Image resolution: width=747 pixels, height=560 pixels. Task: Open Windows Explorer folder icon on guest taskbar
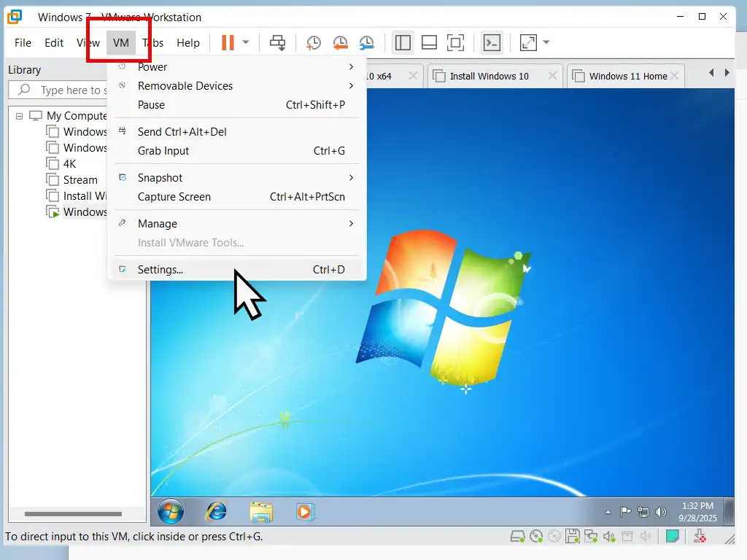[x=261, y=512]
